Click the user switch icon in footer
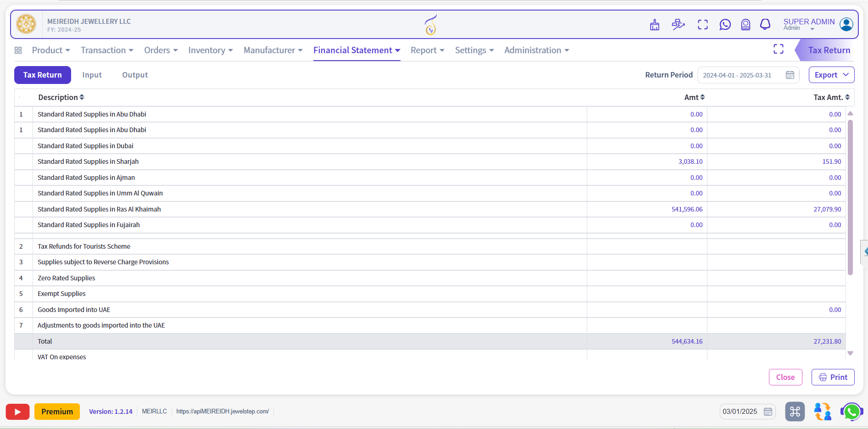The height and width of the screenshot is (429, 868). coord(823,412)
